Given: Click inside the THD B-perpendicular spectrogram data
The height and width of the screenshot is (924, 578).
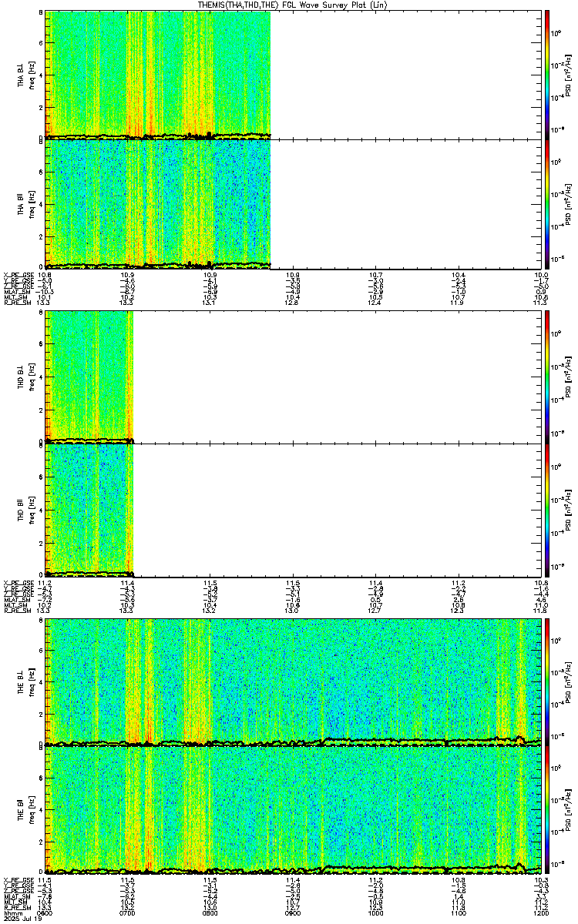Looking at the screenshot, I should tap(89, 377).
